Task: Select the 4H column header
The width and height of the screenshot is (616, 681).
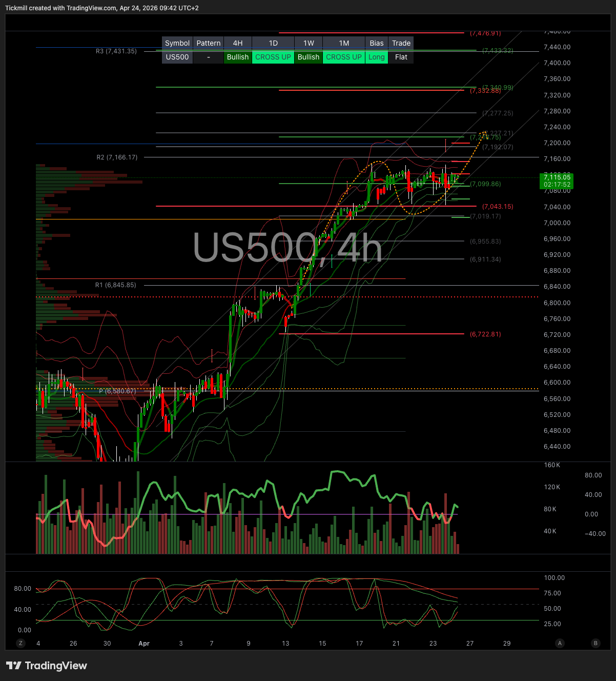Action: point(238,43)
